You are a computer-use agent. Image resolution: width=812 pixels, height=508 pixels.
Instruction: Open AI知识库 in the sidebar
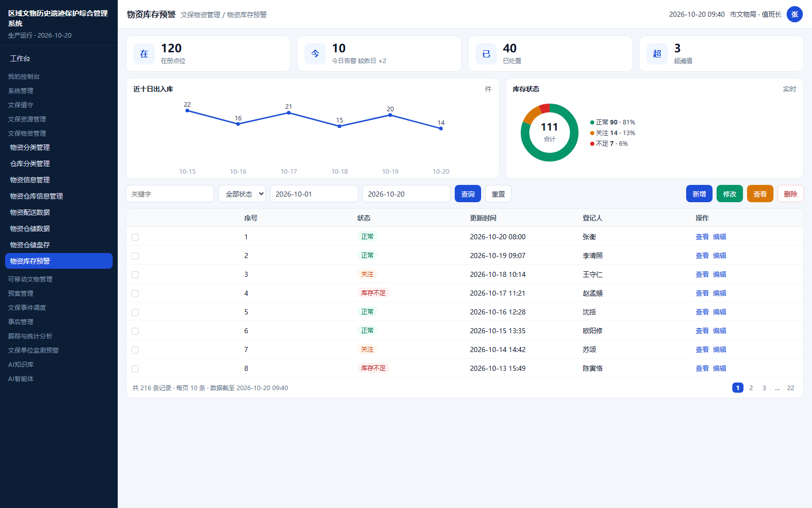pyautogui.click(x=21, y=364)
